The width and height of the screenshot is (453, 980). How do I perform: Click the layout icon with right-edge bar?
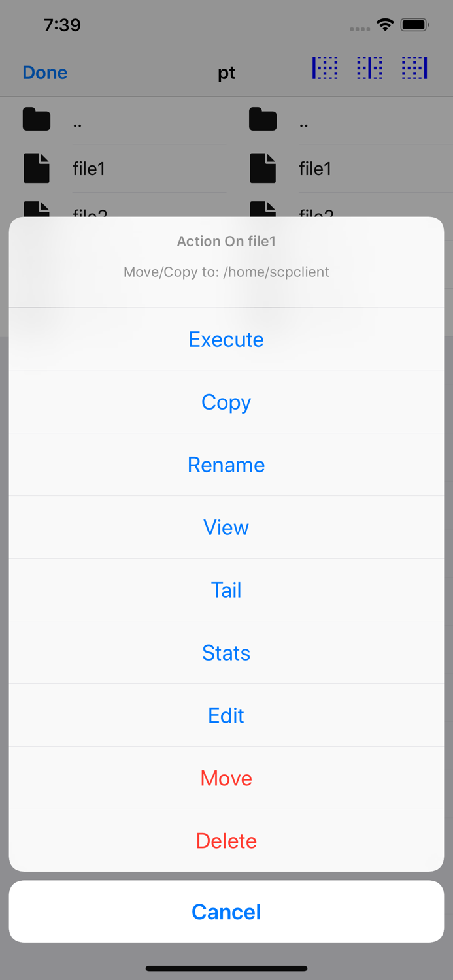414,68
